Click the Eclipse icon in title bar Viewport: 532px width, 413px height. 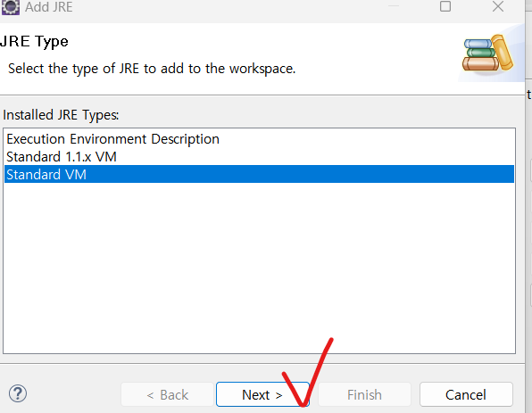10,7
